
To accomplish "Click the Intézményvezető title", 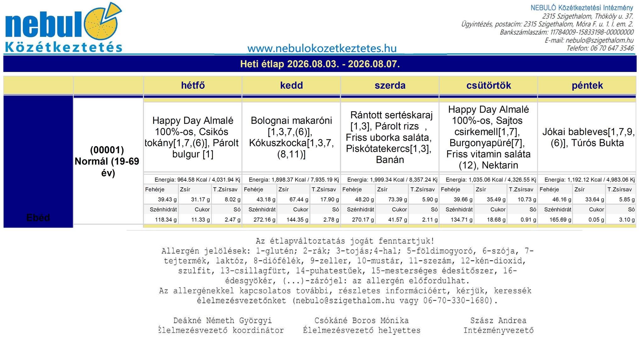I will coord(498,330).
